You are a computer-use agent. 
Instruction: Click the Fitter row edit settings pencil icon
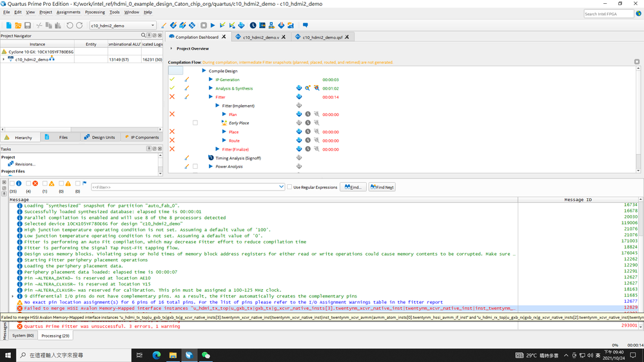point(187,97)
